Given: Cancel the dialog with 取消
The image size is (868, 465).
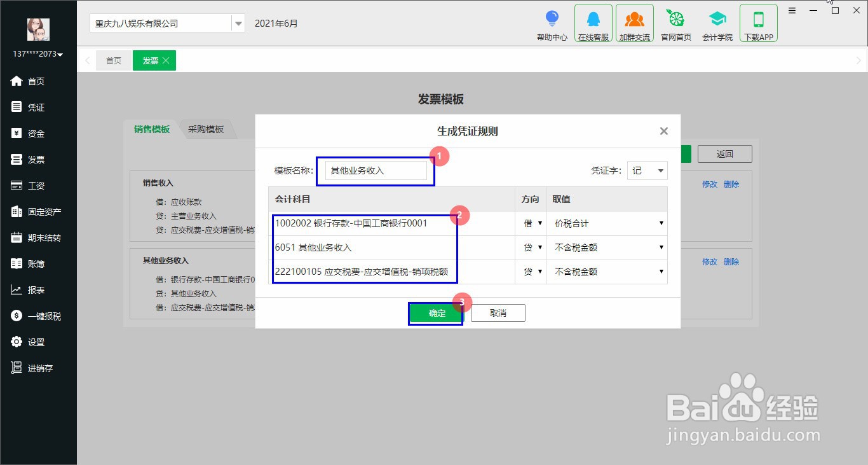Looking at the screenshot, I should [x=498, y=312].
